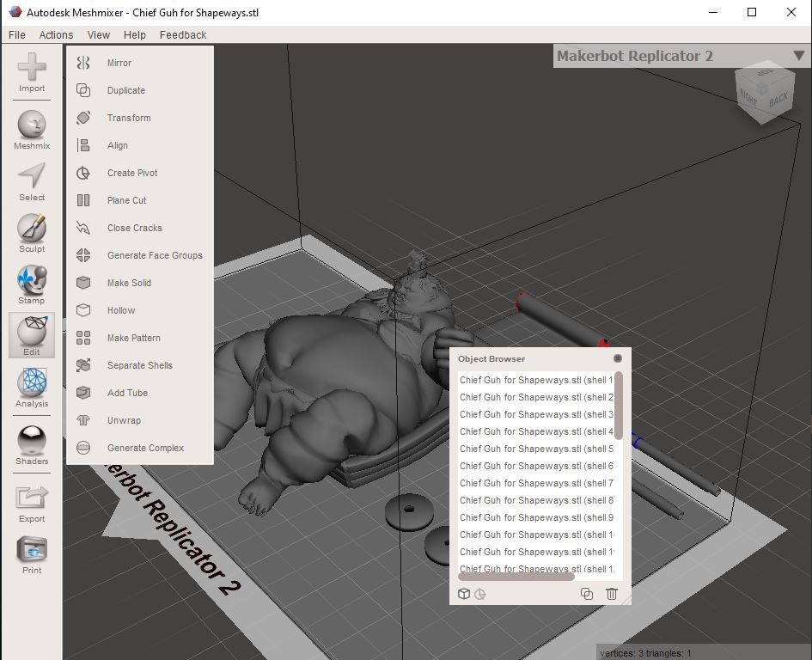Choose Plane Cut text entry
This screenshot has width=812, height=660.
click(x=127, y=200)
